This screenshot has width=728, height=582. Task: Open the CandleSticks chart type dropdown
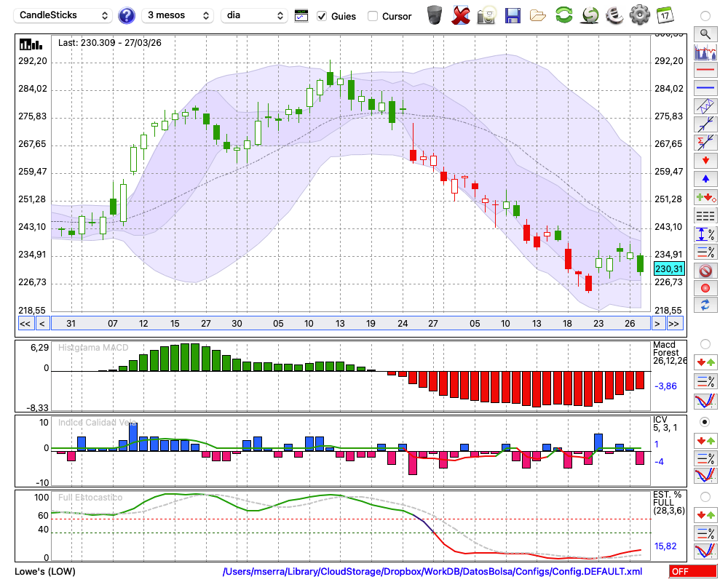[x=64, y=15]
